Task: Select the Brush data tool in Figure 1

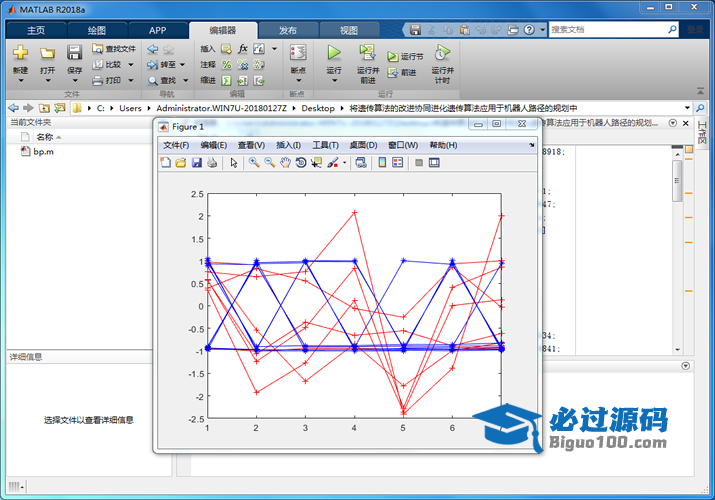Action: 333,163
